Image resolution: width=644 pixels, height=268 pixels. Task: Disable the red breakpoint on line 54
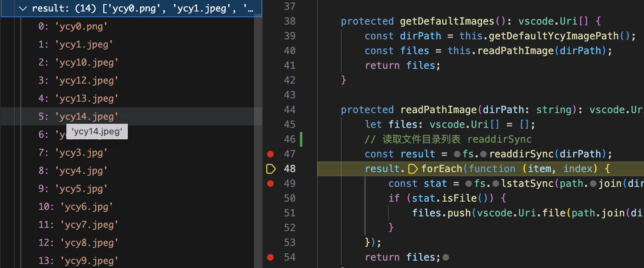270,257
